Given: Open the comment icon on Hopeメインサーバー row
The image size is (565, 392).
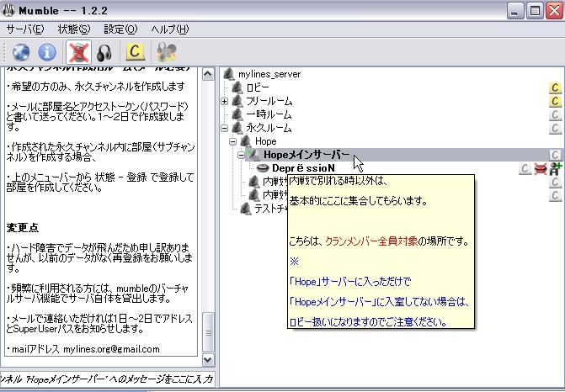Looking at the screenshot, I should tap(555, 155).
